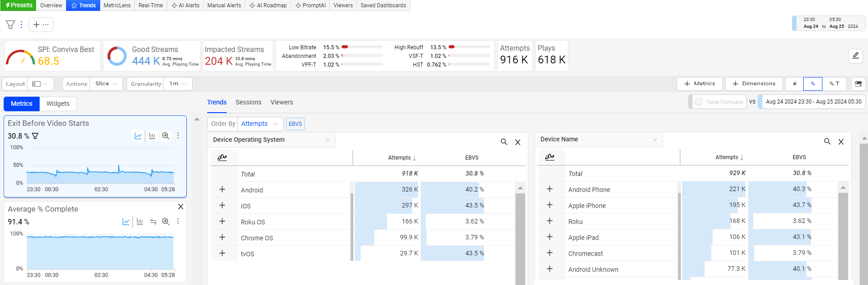Click the + Dimensions button
The height and width of the screenshot is (285, 868).
coord(754,84)
